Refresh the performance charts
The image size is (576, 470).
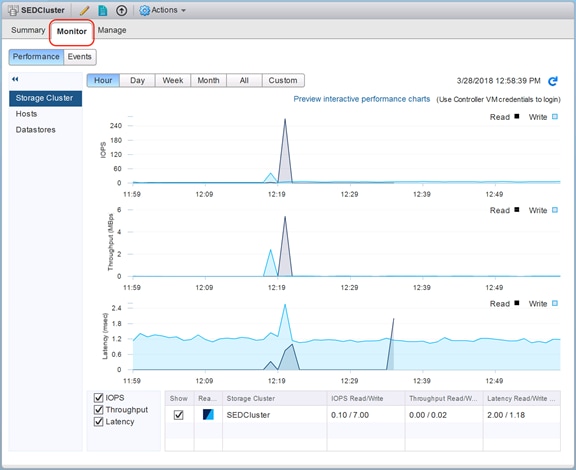point(553,81)
